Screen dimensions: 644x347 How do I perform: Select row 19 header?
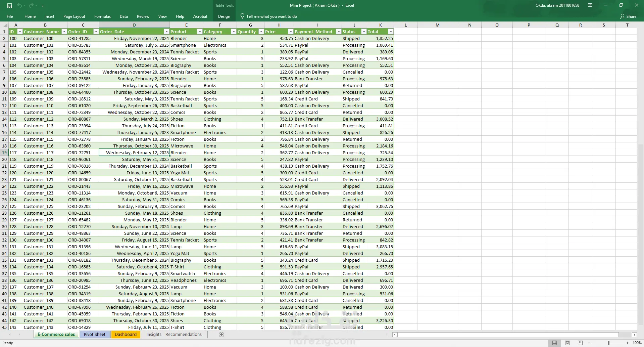4,153
